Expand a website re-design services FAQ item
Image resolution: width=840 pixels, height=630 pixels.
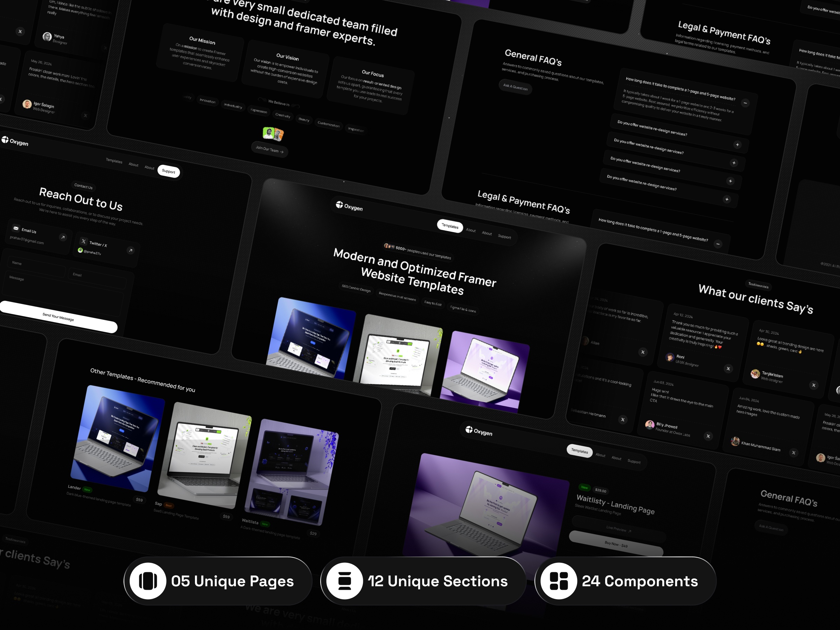click(738, 145)
